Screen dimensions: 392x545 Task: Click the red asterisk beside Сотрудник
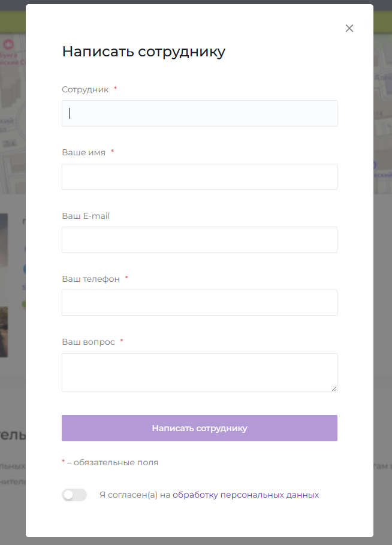pos(115,89)
